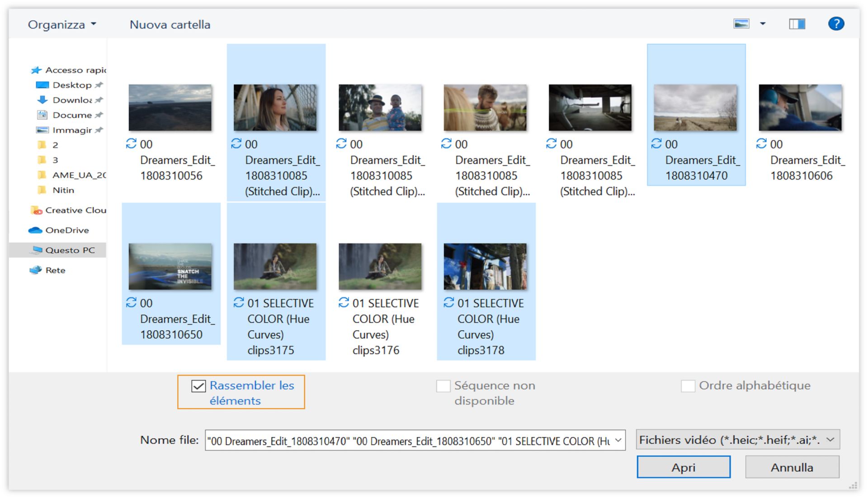Toggle Séquence non disponible checkbox
Viewport: 868px width, 499px height.
point(443,386)
